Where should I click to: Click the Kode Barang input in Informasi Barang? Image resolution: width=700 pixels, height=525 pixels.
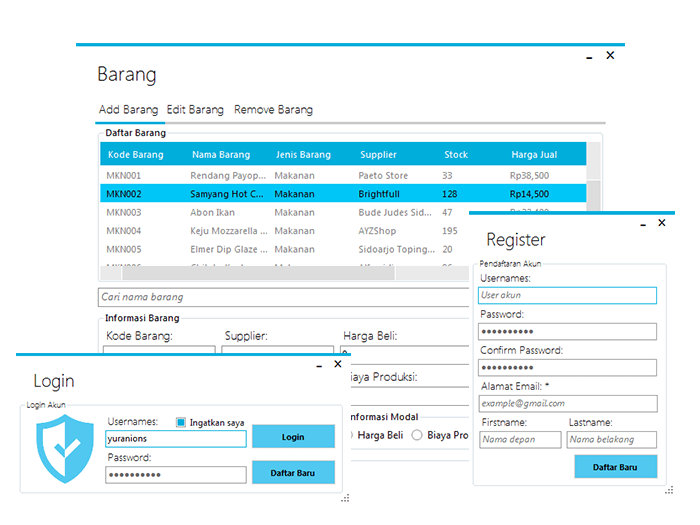pyautogui.click(x=159, y=350)
